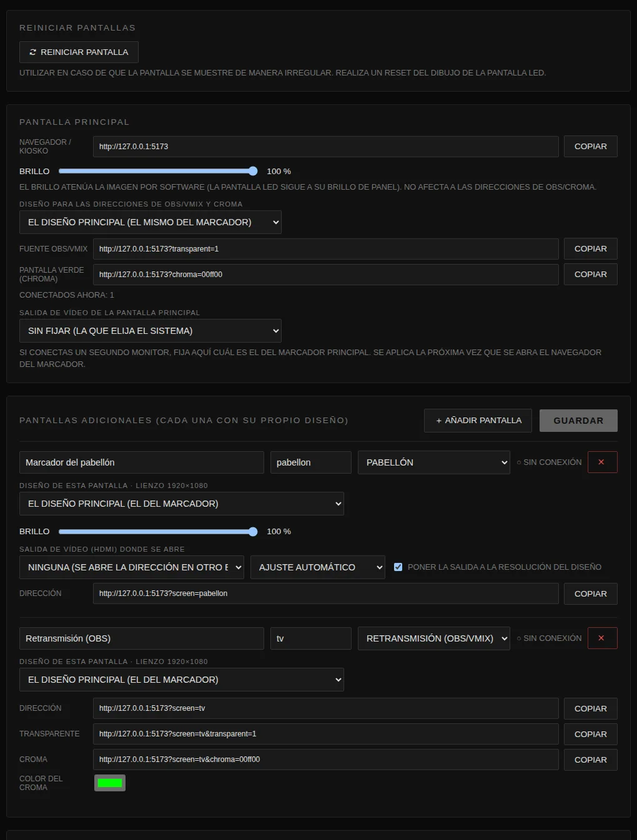This screenshot has height=840, width=637.
Task: Toggle Poner la salida a la resolución checkbox
Action: 398,567
